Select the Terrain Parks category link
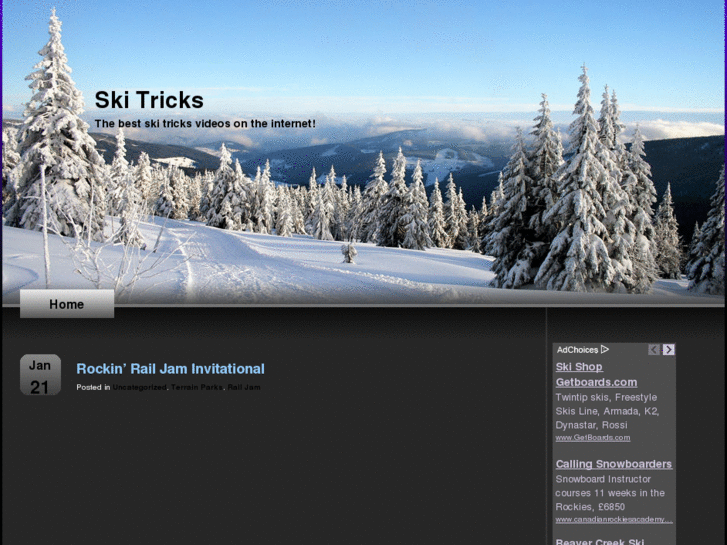 (x=197, y=387)
